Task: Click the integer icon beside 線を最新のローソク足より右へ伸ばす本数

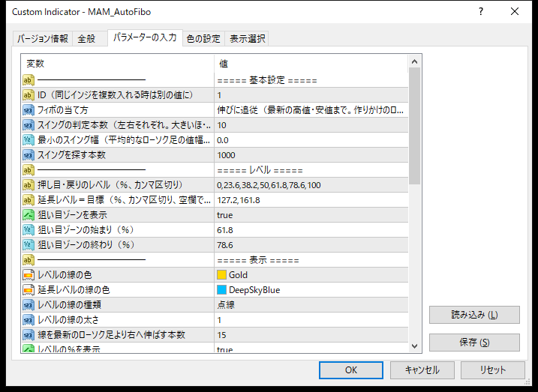Action: (29, 335)
